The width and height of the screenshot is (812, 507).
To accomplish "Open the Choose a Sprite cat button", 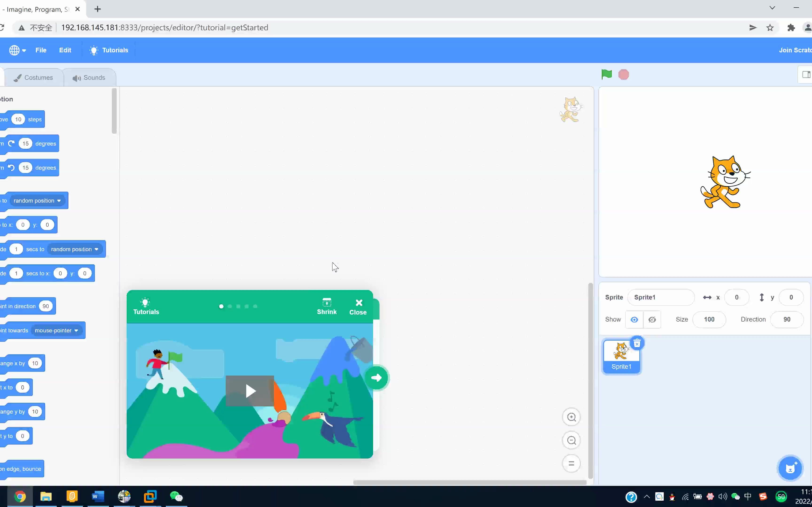I will [x=790, y=468].
